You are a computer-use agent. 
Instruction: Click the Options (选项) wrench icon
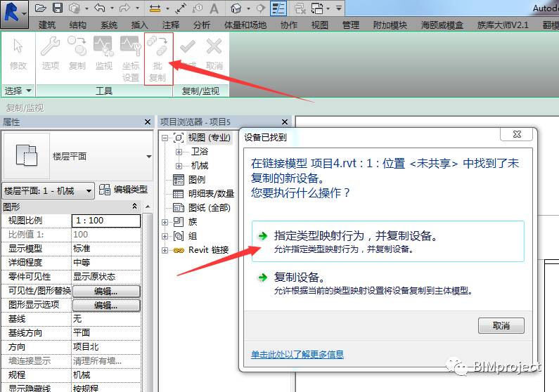[50, 48]
